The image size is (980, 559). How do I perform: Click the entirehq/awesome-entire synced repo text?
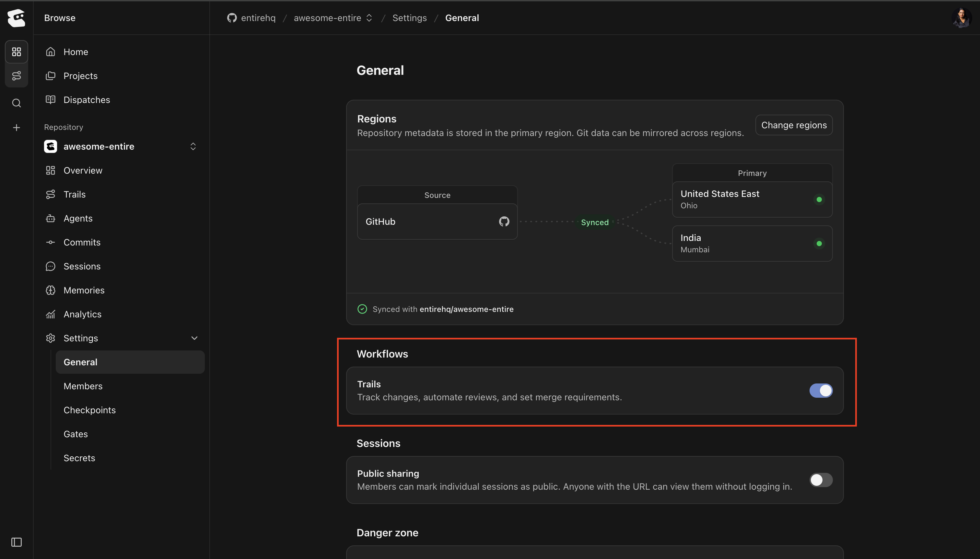pyautogui.click(x=466, y=309)
